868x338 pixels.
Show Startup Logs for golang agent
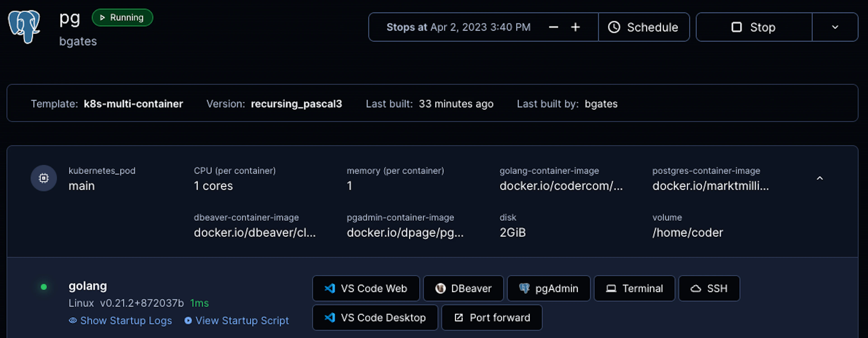[120, 320]
